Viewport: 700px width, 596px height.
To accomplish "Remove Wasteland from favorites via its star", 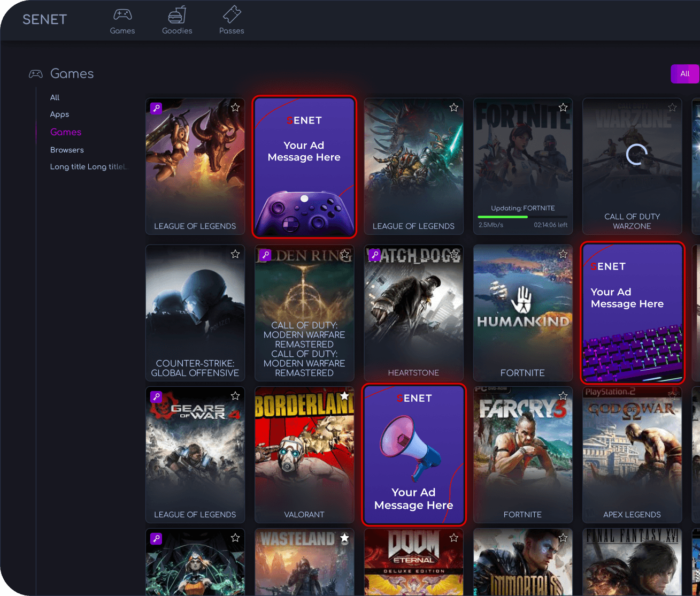I will [x=345, y=538].
